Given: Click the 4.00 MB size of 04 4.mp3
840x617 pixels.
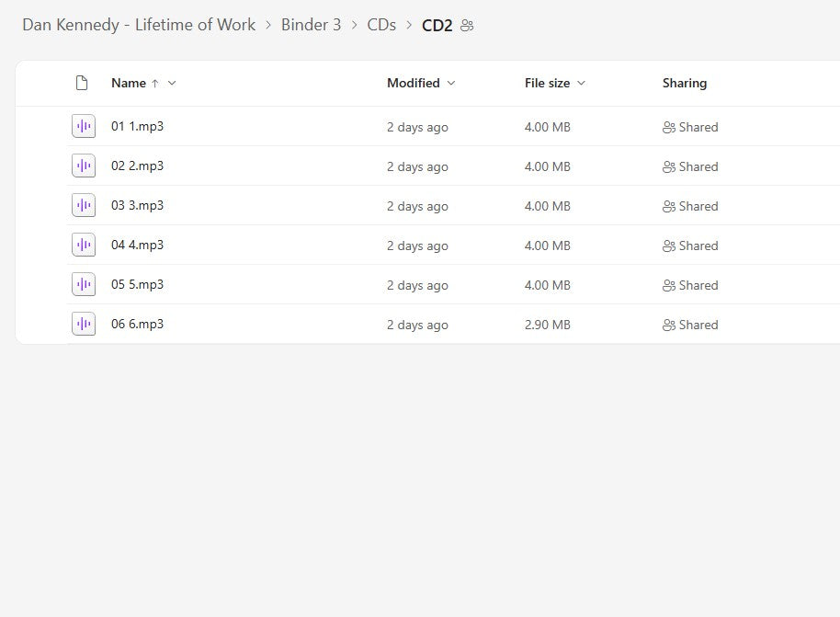Looking at the screenshot, I should coord(548,246).
